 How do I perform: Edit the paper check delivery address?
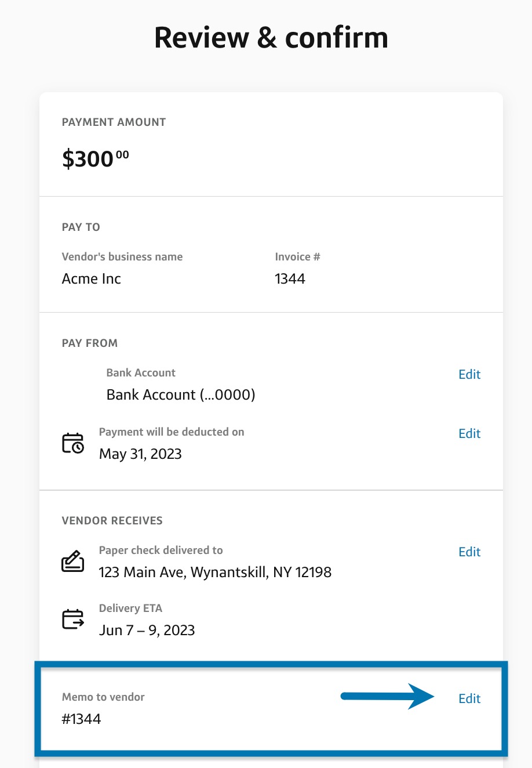(x=469, y=552)
